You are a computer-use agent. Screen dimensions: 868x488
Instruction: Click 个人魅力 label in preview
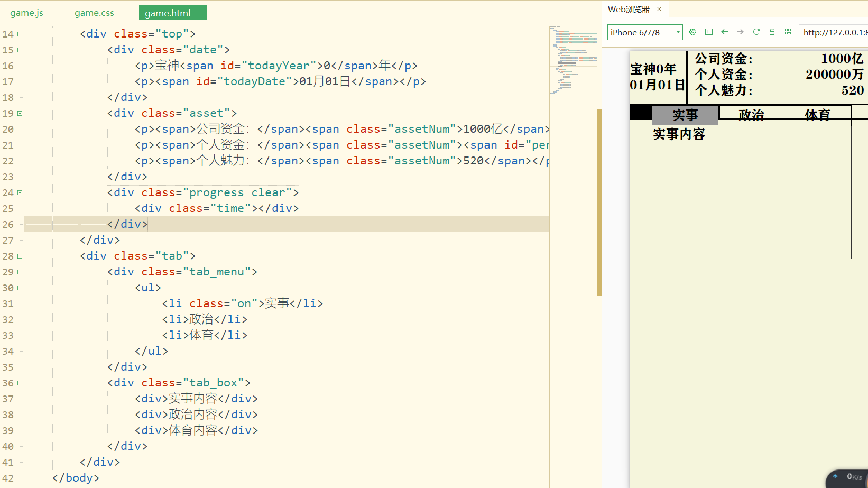724,90
